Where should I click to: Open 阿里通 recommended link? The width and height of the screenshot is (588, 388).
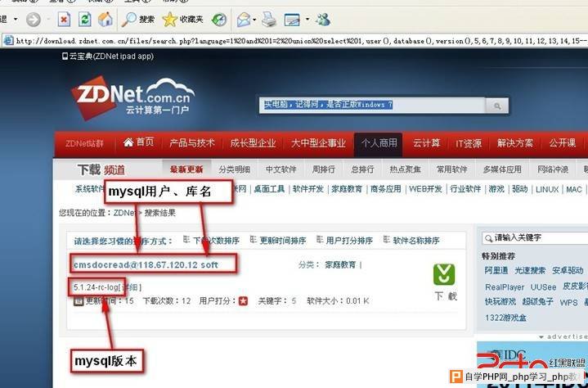(x=496, y=271)
